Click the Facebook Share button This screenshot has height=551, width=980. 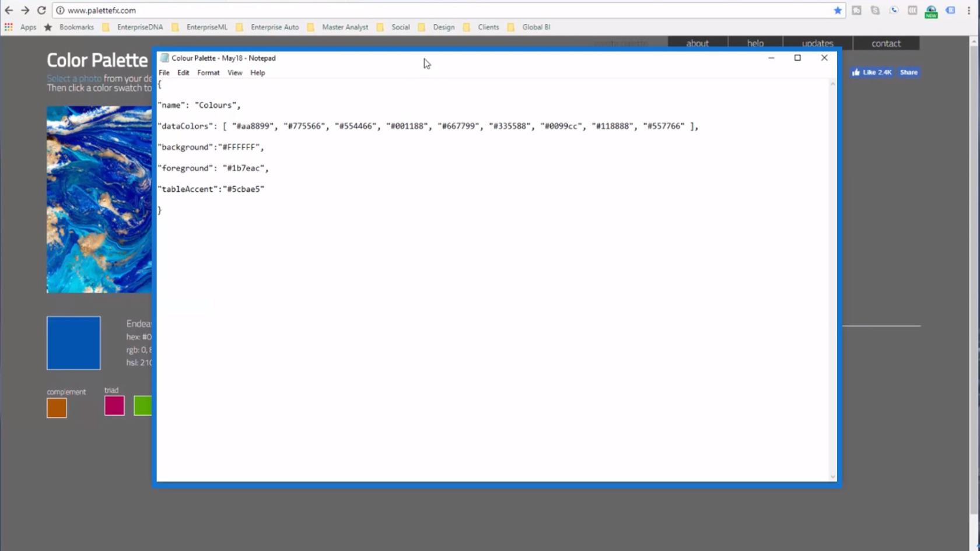point(908,72)
